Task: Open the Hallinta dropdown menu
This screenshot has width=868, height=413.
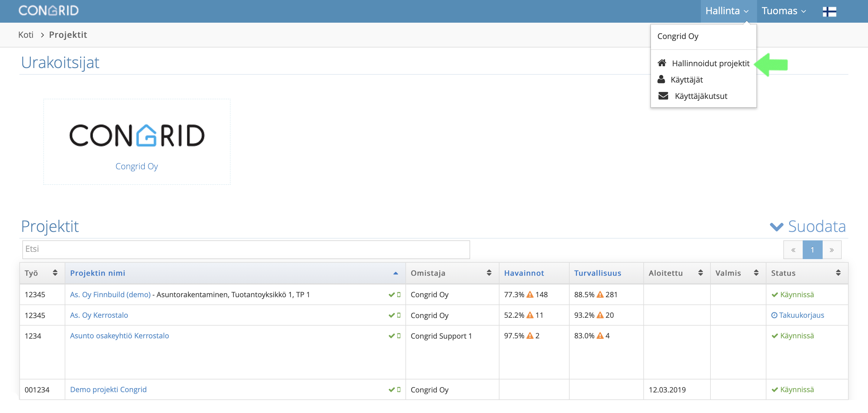Action: tap(727, 11)
